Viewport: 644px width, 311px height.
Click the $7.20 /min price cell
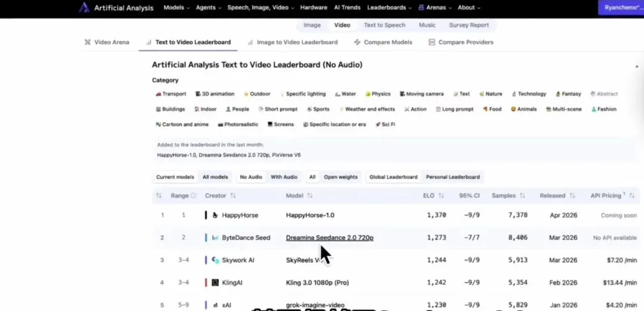click(622, 260)
